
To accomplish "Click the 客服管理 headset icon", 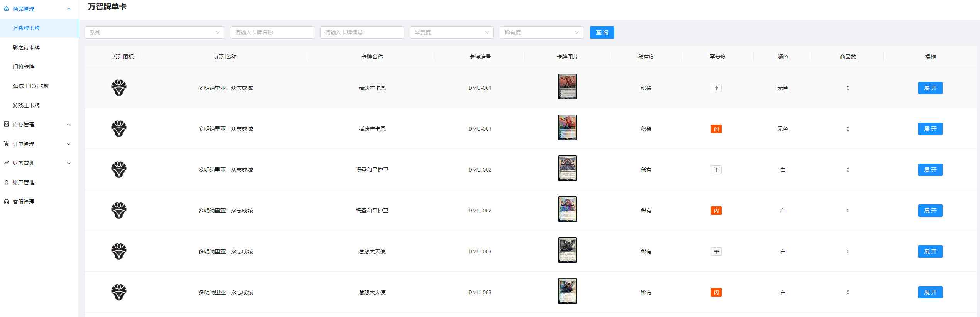I will (7, 202).
